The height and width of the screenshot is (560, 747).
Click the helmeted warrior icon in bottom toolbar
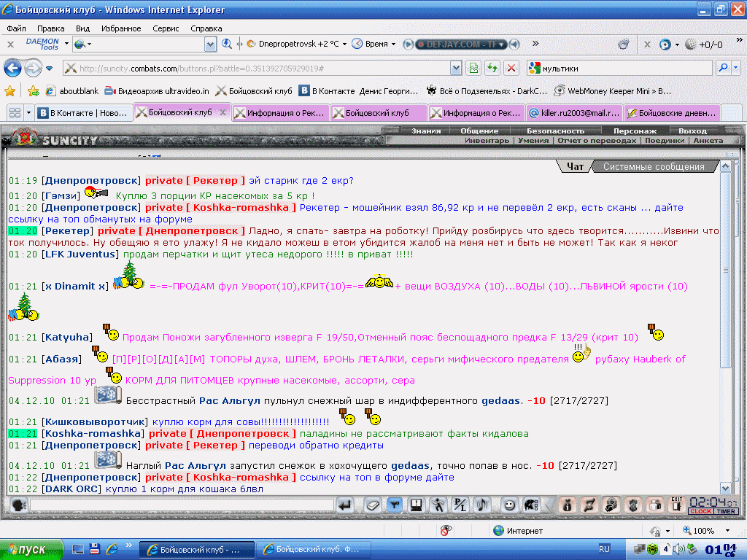[611, 505]
